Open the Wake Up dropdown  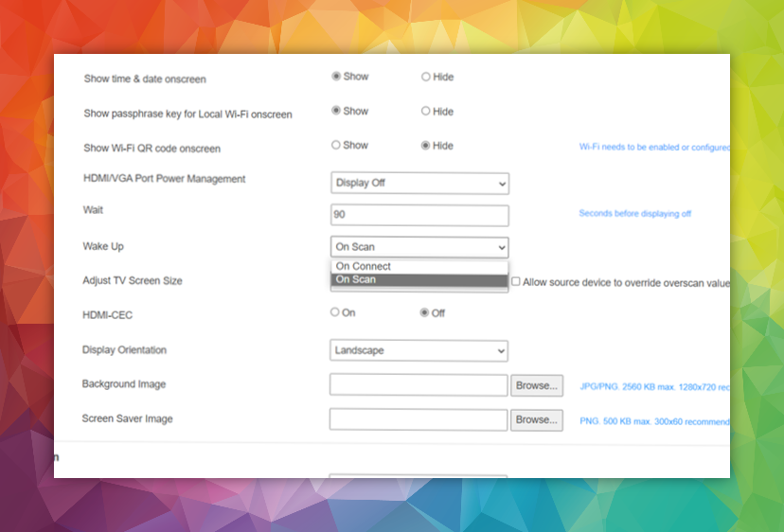click(419, 247)
